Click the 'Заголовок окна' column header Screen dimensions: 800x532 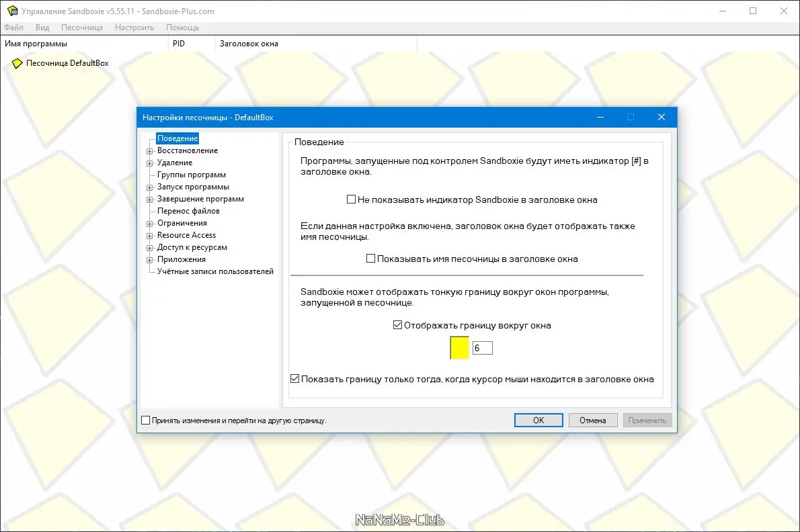click(317, 44)
